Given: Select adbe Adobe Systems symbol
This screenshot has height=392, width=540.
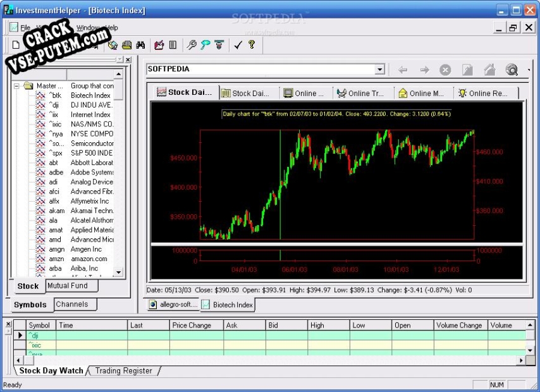Looking at the screenshot, I should click(74, 172).
